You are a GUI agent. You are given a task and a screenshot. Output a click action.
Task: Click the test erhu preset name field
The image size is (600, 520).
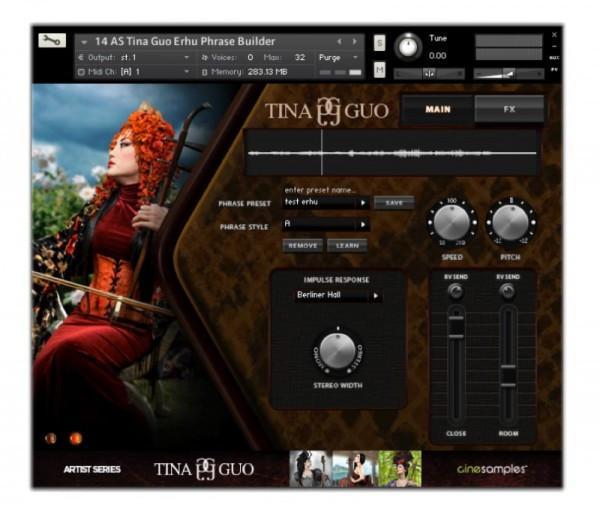click(x=320, y=202)
